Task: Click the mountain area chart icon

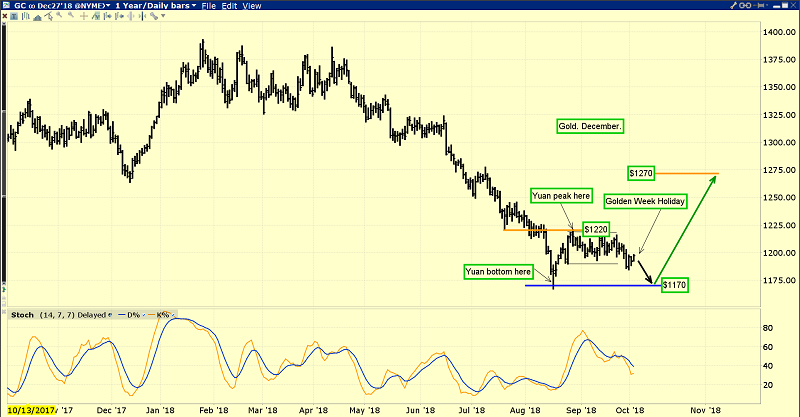Action: click(x=37, y=17)
